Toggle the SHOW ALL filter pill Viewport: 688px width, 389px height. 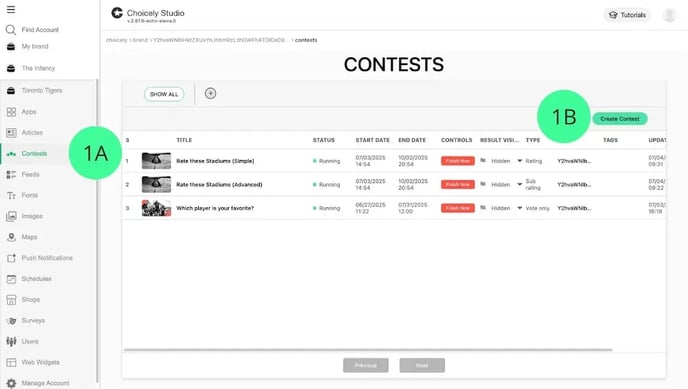pyautogui.click(x=164, y=94)
